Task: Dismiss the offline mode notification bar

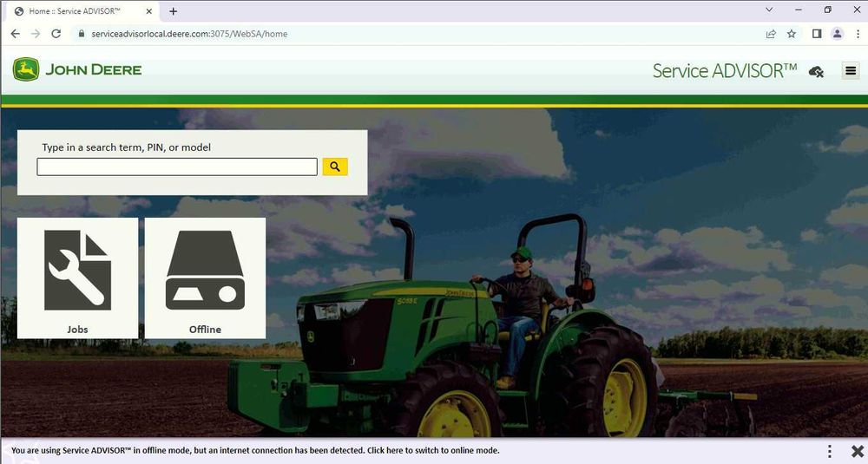Action: (x=857, y=451)
